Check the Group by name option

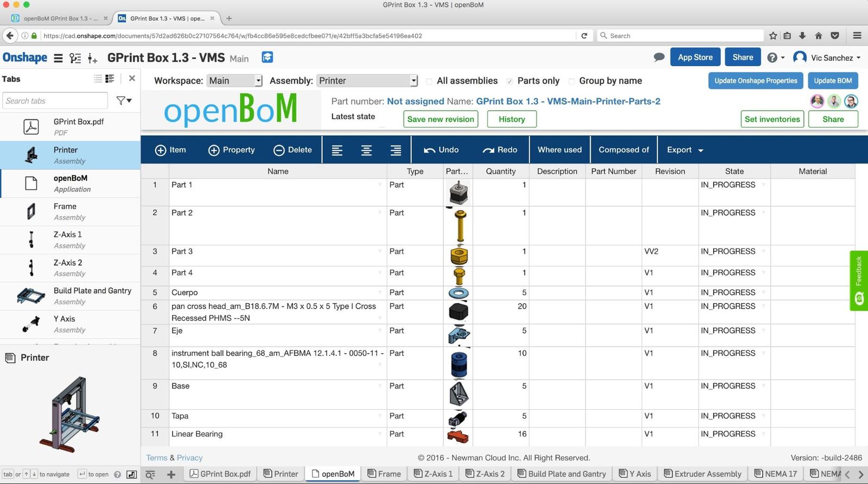click(x=571, y=81)
